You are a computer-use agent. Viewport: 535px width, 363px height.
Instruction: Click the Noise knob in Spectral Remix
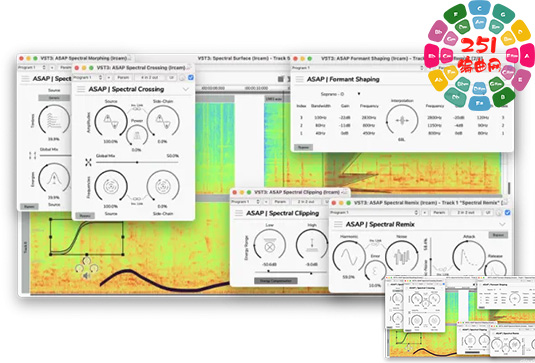(402, 257)
